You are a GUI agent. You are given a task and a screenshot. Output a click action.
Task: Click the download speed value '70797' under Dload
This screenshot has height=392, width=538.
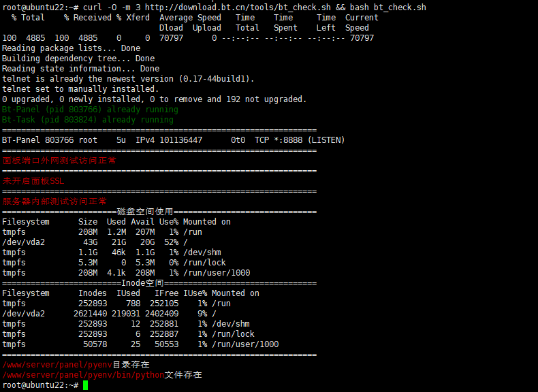171,37
